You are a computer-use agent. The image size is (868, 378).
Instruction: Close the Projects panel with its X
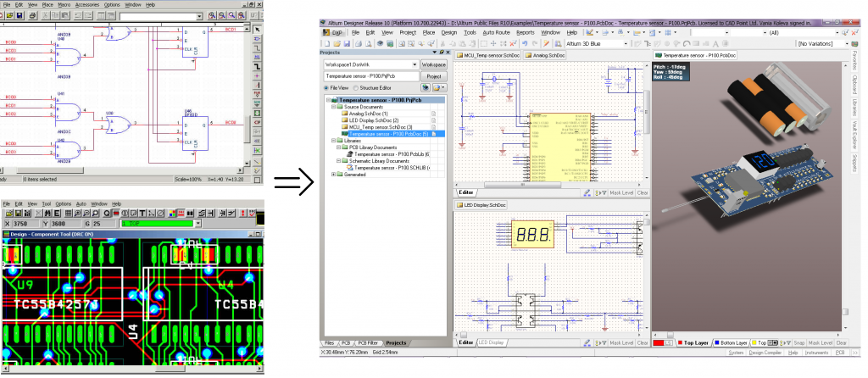tap(448, 52)
